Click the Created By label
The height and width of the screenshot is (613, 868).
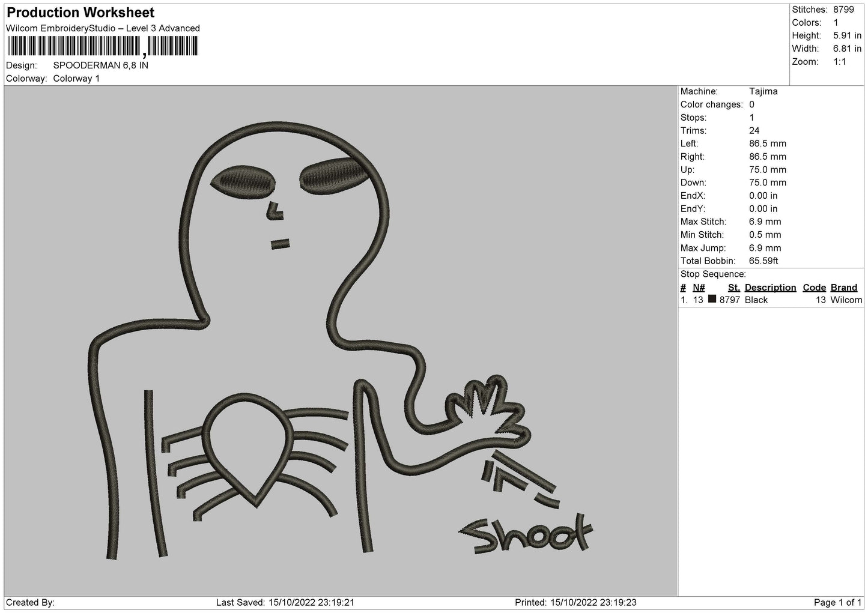coord(31,602)
